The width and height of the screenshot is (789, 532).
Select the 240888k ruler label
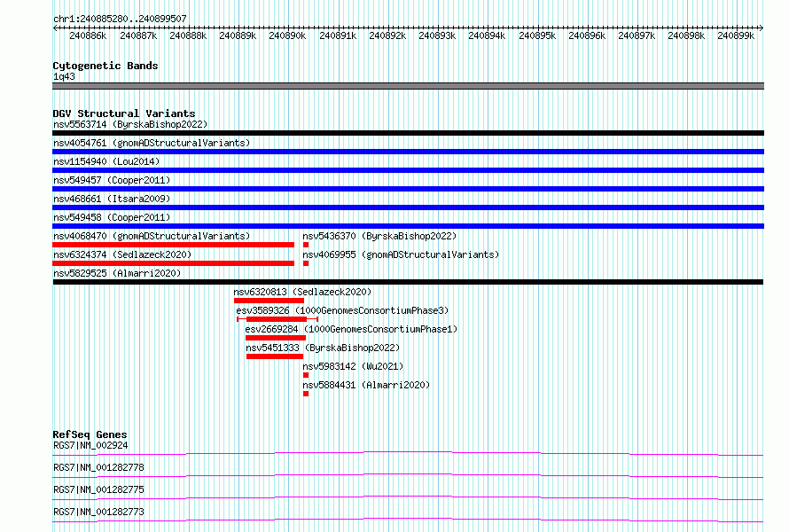click(x=188, y=35)
